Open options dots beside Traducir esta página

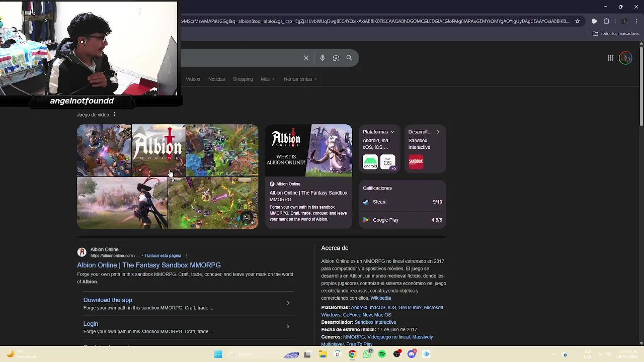click(x=187, y=256)
